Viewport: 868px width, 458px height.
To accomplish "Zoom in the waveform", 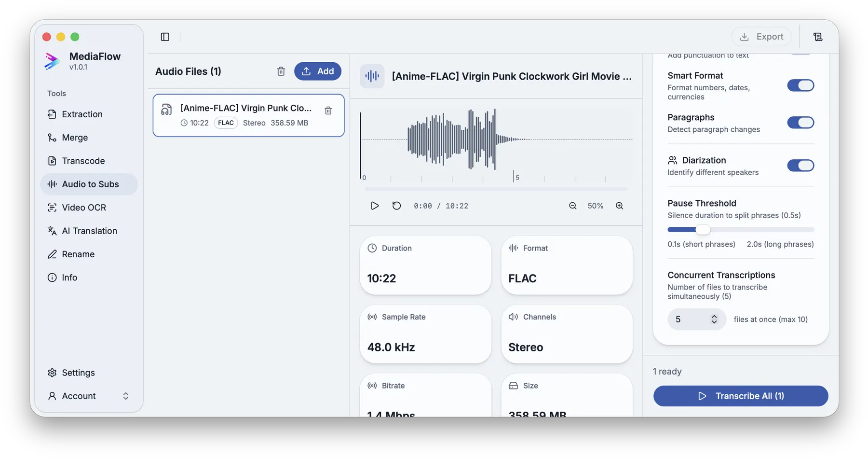I will pyautogui.click(x=620, y=206).
